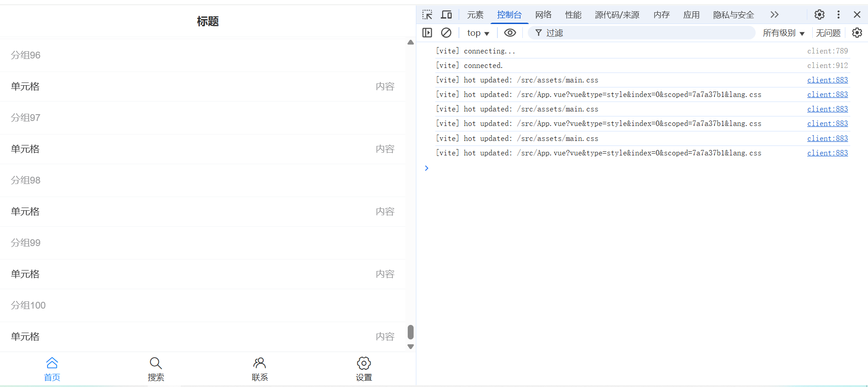The image size is (868, 387).
Task: Clear the console with the ban icon
Action: point(446,33)
